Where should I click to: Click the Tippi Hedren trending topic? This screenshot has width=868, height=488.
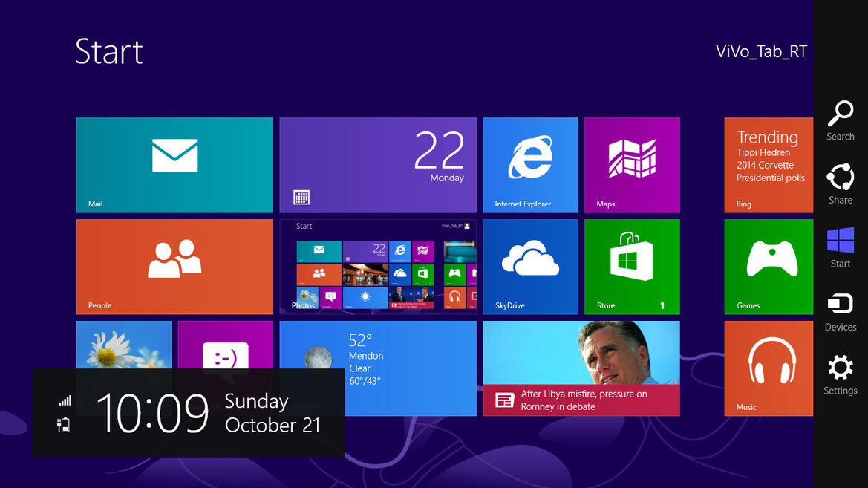tap(763, 152)
